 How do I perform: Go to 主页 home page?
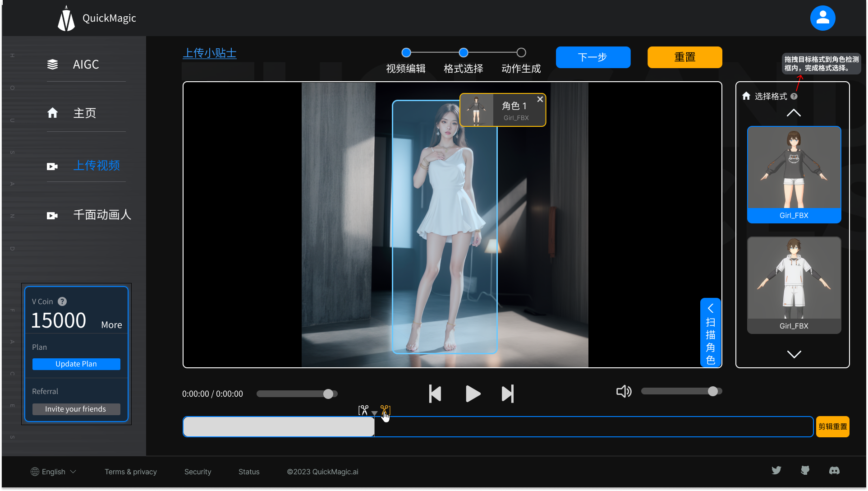(x=85, y=113)
